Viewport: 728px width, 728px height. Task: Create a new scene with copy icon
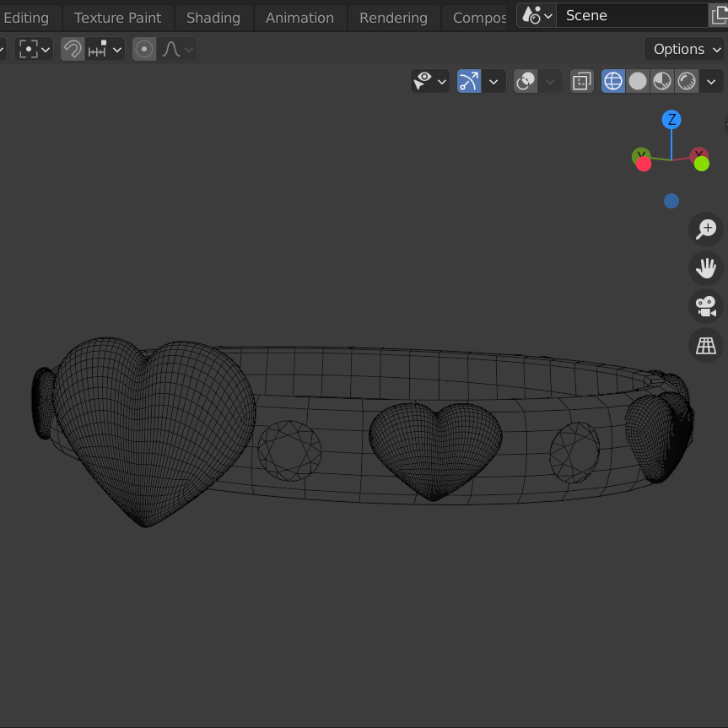click(x=718, y=15)
